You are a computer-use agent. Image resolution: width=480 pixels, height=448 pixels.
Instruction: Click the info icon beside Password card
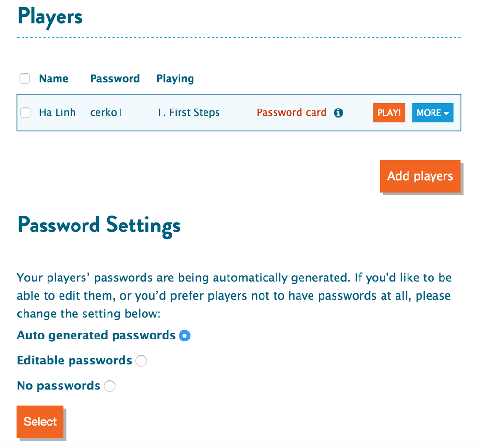(x=338, y=113)
